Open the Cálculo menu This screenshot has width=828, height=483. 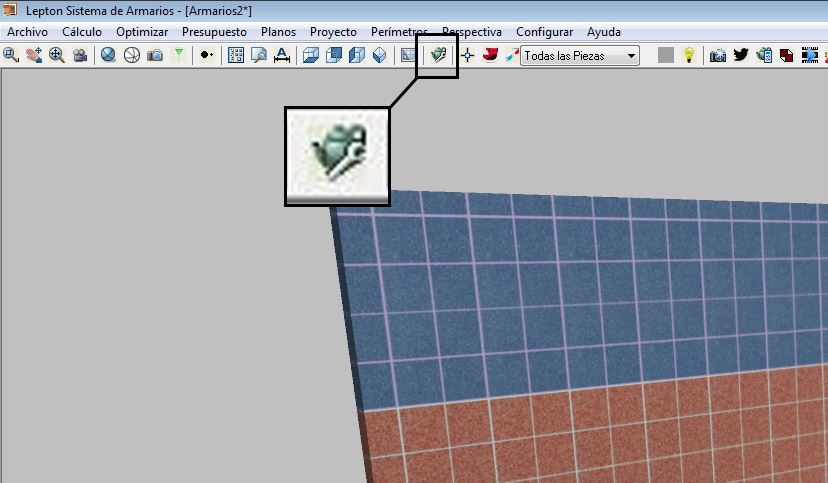point(82,32)
